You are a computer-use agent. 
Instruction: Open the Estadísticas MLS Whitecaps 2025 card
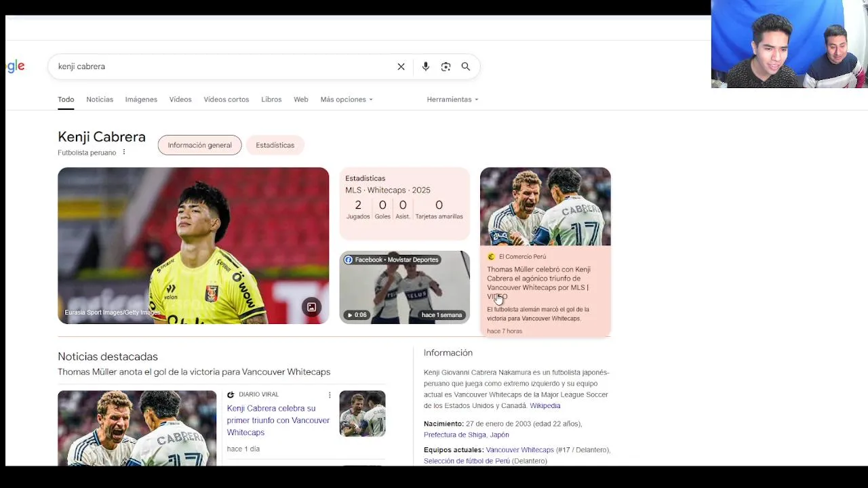[x=404, y=204]
